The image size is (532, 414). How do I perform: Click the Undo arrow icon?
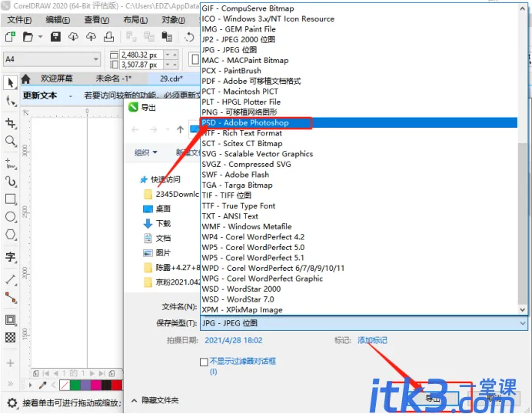189,36
